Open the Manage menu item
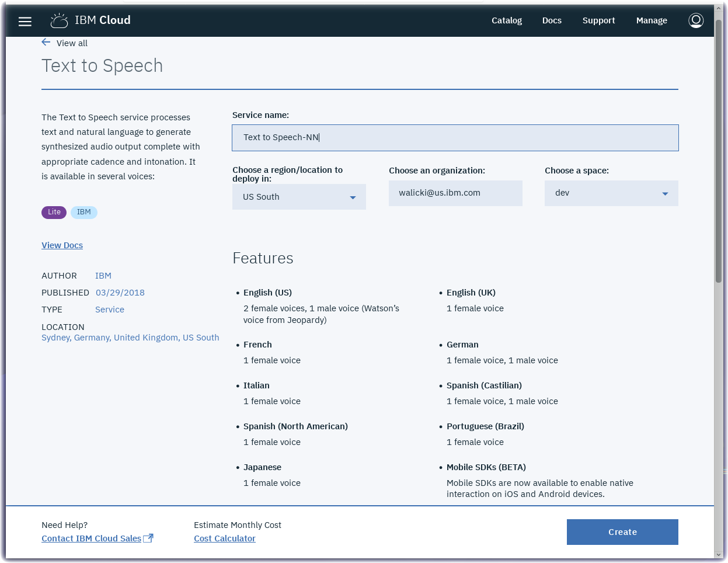 tap(652, 20)
